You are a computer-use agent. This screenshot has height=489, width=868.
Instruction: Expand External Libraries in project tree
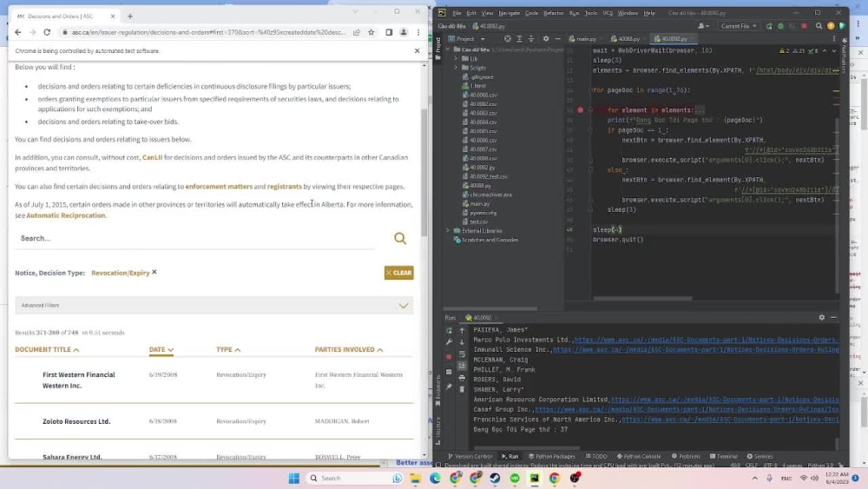coord(448,231)
